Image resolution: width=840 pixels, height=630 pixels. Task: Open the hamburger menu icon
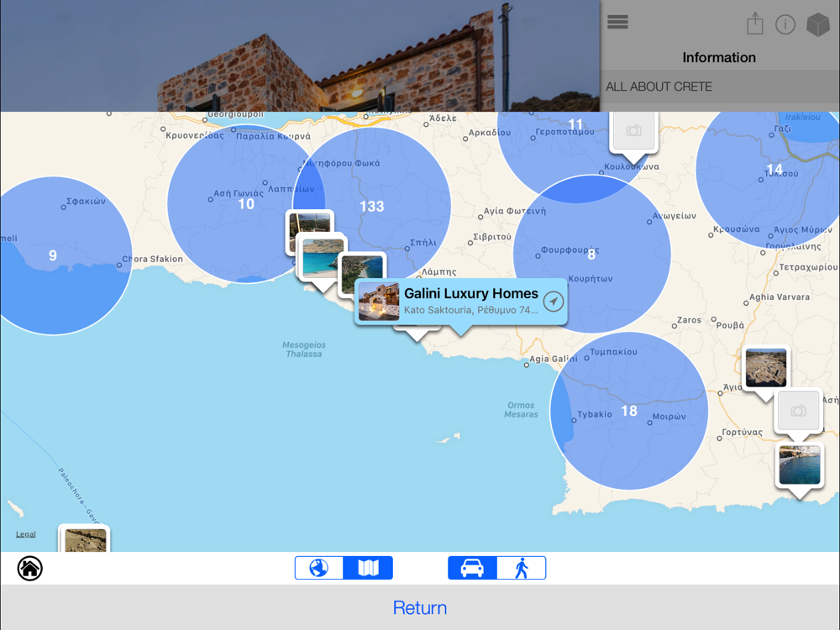tap(617, 22)
